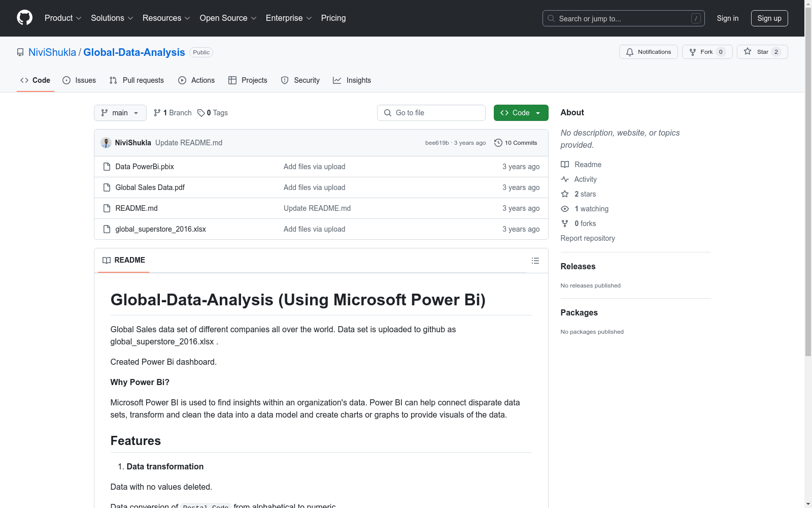Focus the Search or jump to field

pos(624,18)
